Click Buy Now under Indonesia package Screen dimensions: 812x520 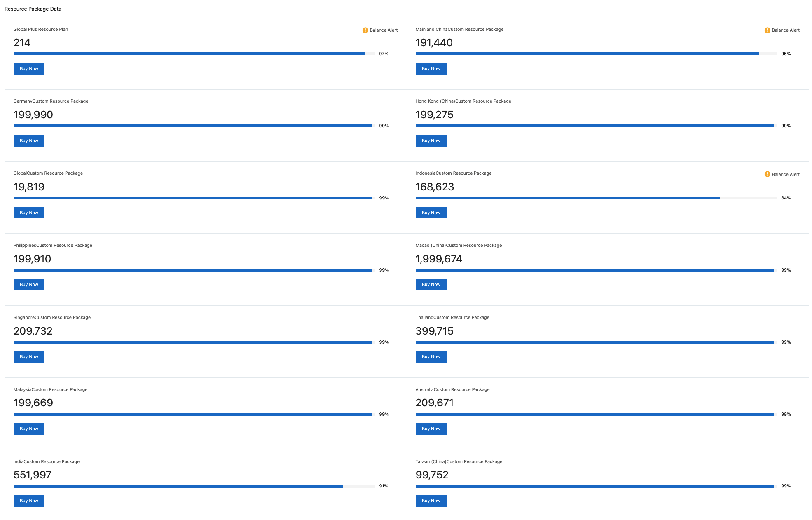click(x=431, y=213)
